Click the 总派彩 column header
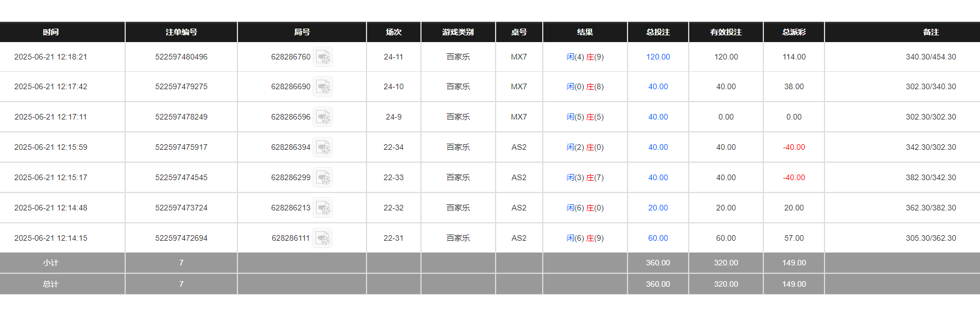 [x=794, y=32]
